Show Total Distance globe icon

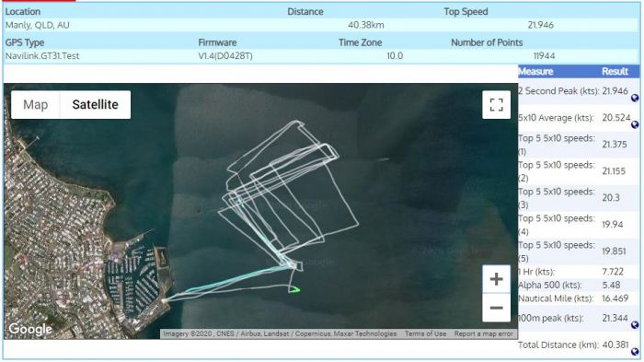pyautogui.click(x=635, y=352)
